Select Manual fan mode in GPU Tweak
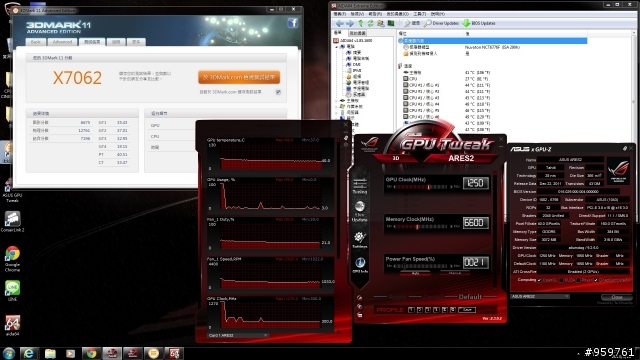 coord(455,273)
